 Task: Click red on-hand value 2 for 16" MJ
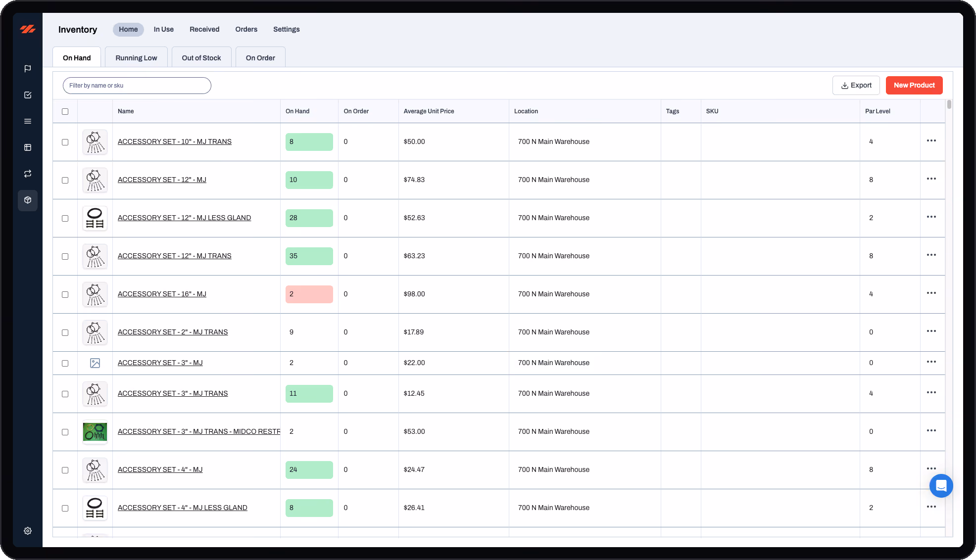click(x=309, y=294)
